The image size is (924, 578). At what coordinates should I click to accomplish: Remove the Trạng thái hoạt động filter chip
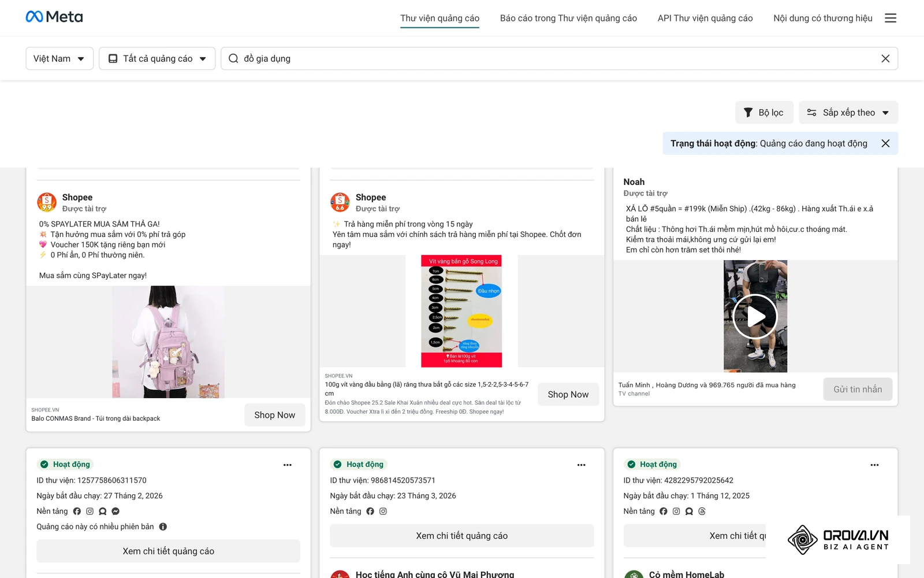pos(885,143)
